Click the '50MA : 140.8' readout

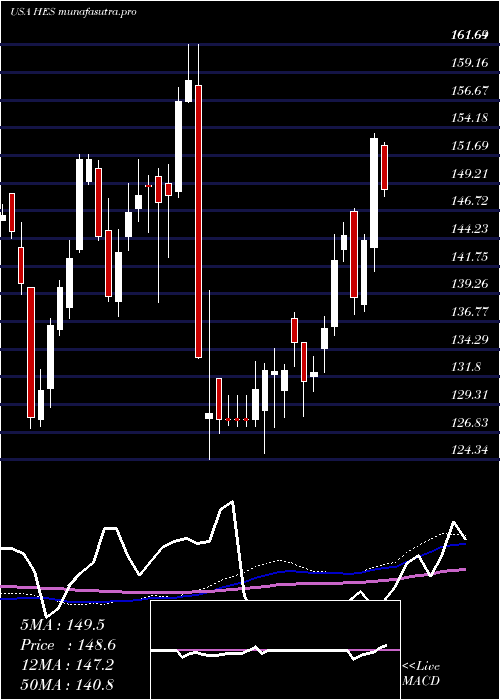(x=67, y=684)
